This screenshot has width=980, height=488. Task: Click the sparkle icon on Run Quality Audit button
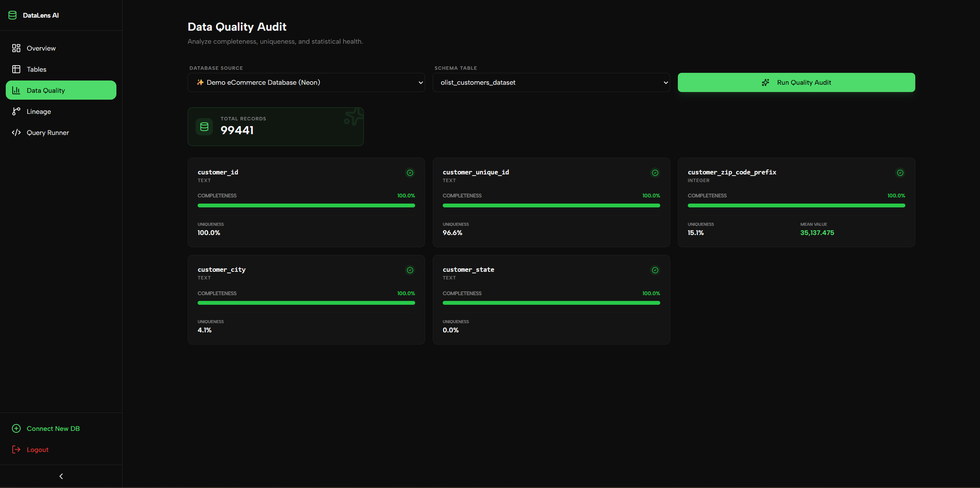click(x=766, y=82)
